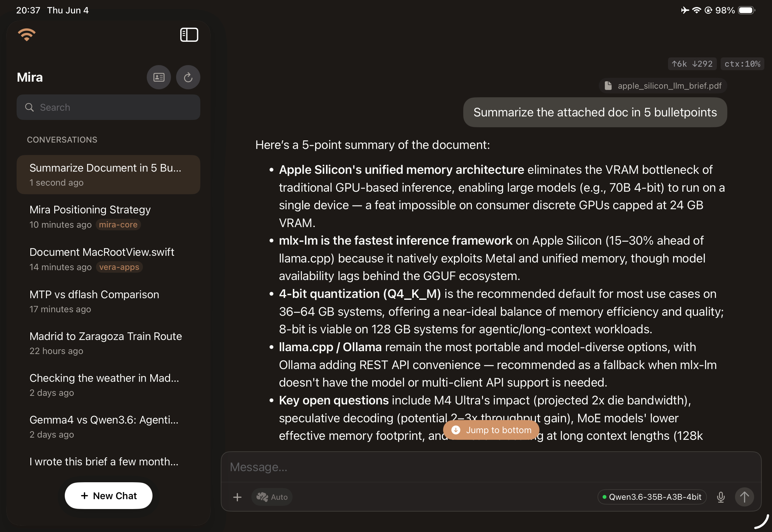Open the apple_silicon_llm_brief.pdf attachment
Screen dimensions: 772x532
tap(663, 86)
